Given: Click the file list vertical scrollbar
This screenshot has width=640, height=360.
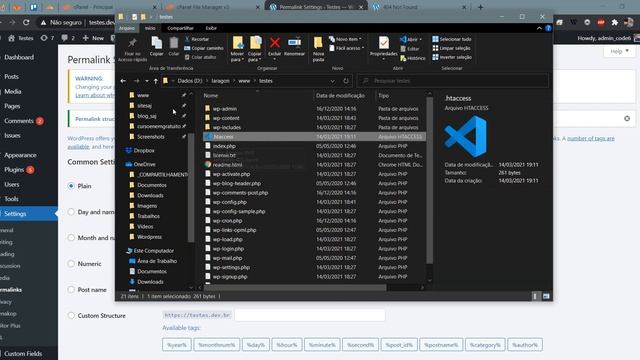Looking at the screenshot, I should pyautogui.click(x=429, y=180).
